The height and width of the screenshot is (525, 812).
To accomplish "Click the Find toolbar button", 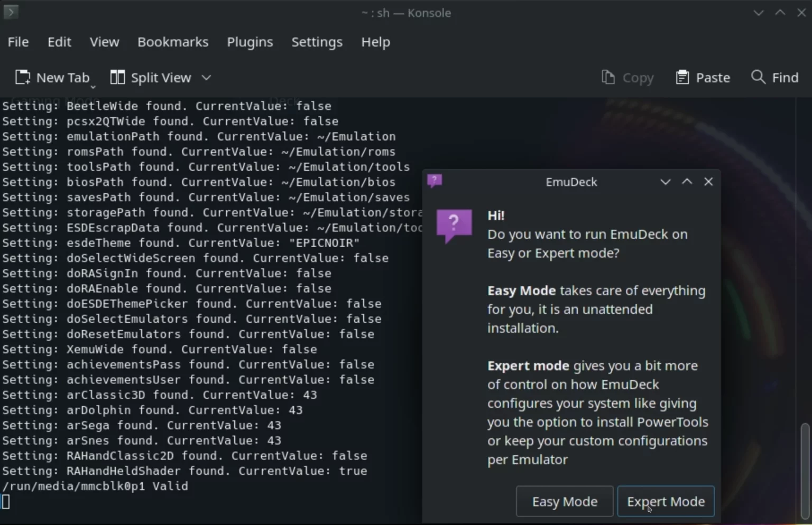I will [775, 78].
